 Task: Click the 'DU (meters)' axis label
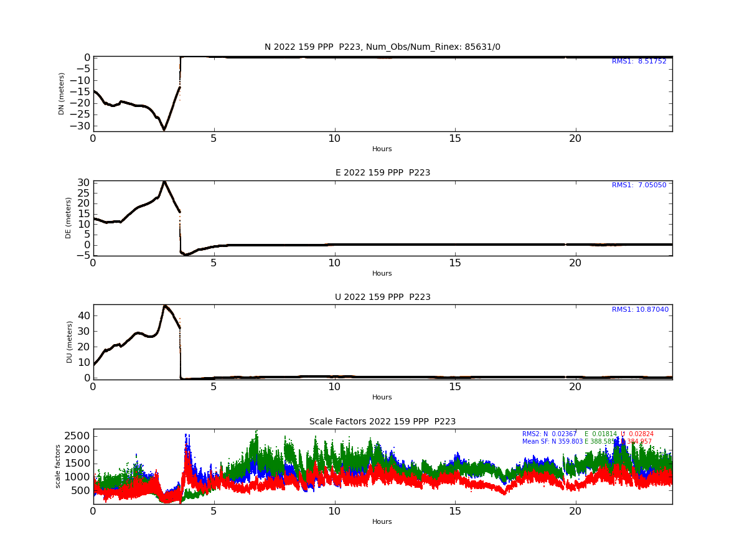click(x=69, y=342)
